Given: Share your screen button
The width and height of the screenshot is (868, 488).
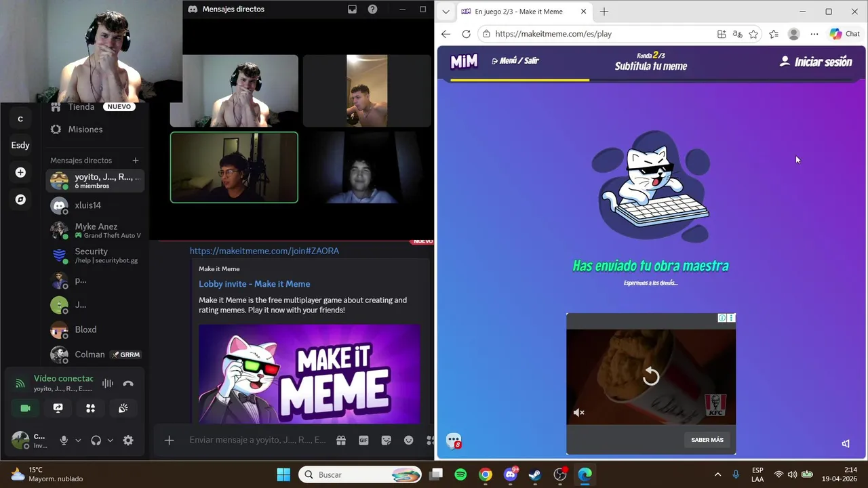Looking at the screenshot, I should coord(58,408).
